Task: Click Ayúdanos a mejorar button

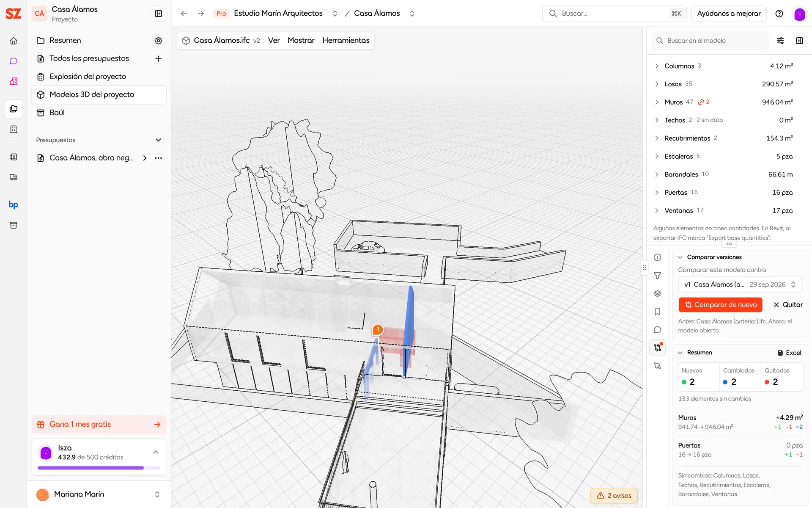Action: click(x=729, y=14)
